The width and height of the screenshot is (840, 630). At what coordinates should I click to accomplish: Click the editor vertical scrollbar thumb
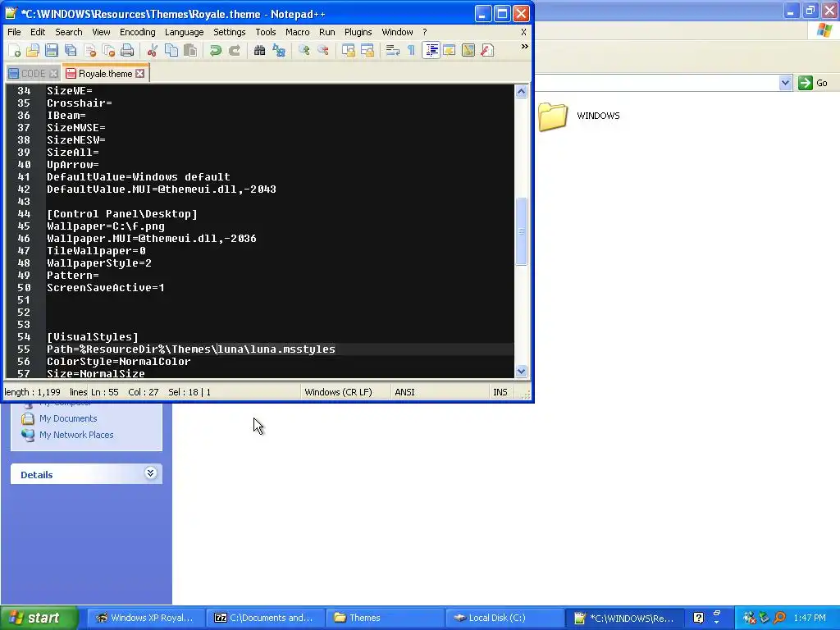pyautogui.click(x=521, y=231)
